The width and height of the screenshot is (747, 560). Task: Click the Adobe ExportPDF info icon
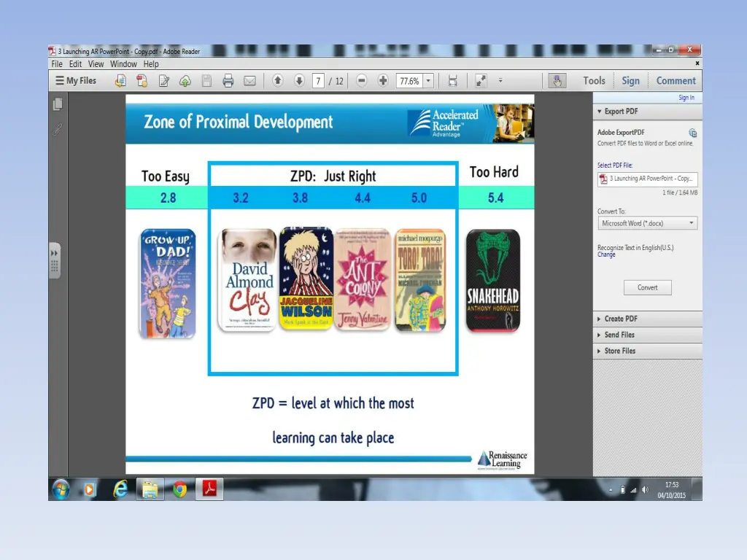[693, 133]
